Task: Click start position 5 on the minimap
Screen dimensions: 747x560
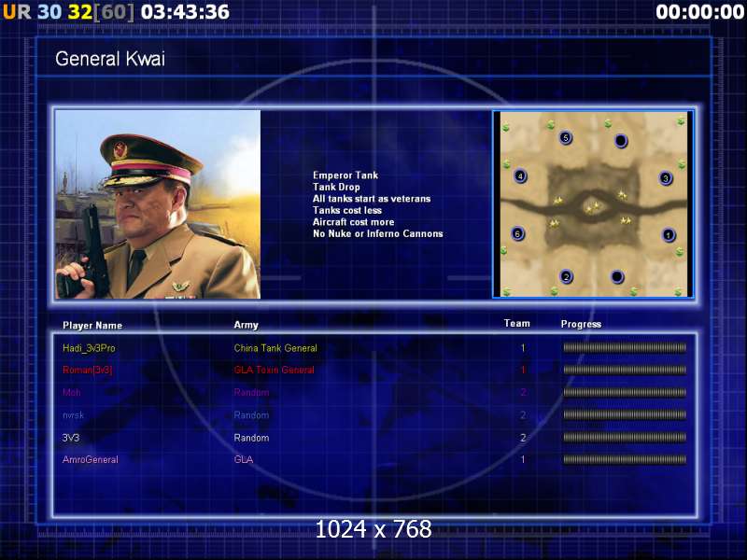Action: point(566,138)
